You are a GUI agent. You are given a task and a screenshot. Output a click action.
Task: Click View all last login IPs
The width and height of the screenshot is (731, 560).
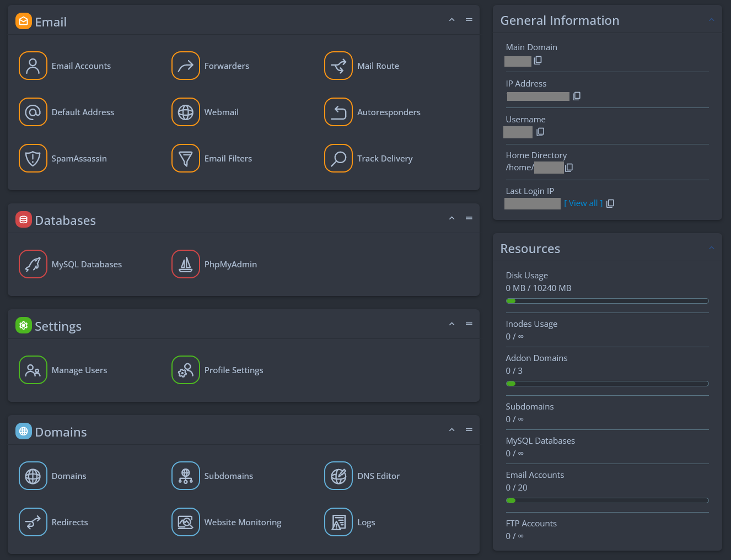(x=583, y=203)
